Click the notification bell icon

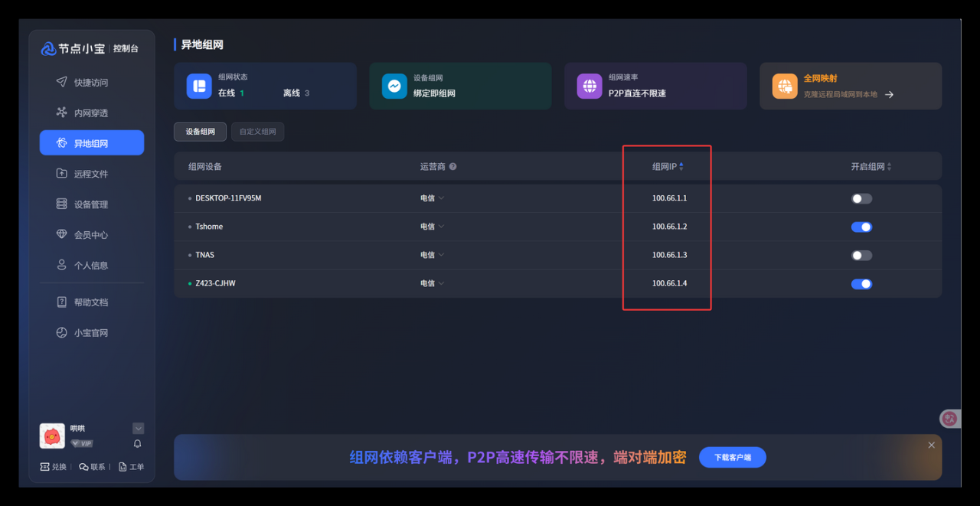point(138,443)
